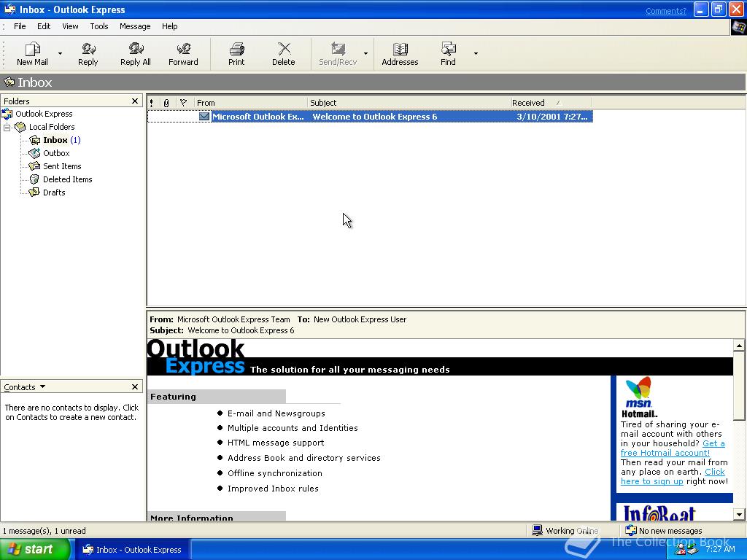Select the Deleted Items folder icon
The width and height of the screenshot is (747, 560).
35,179
